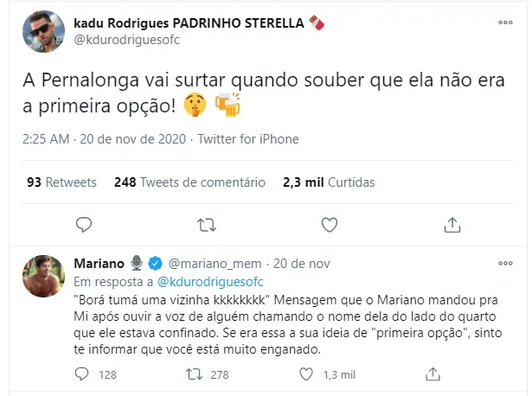Like the main tweet about Pernalonga
Screen dimensions: 532x396
click(x=331, y=226)
